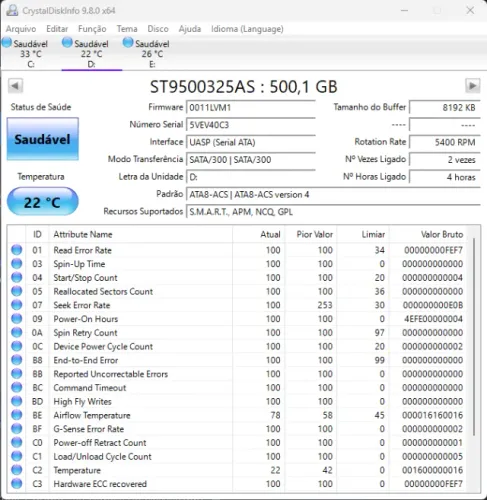Click the status orb for Load/Unload Cycle Count

pyautogui.click(x=17, y=456)
